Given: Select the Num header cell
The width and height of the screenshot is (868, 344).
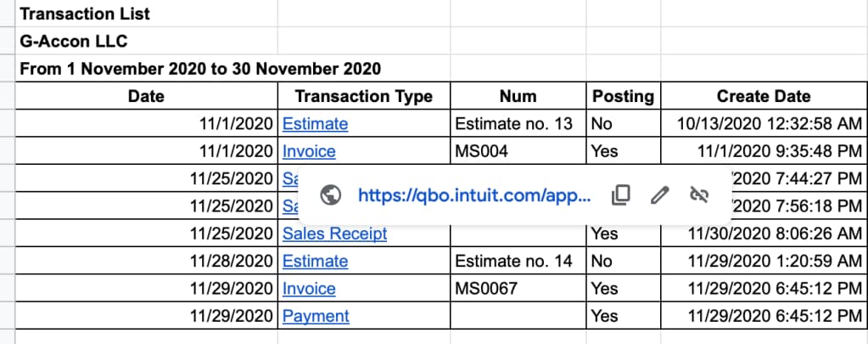Looking at the screenshot, I should [x=518, y=96].
